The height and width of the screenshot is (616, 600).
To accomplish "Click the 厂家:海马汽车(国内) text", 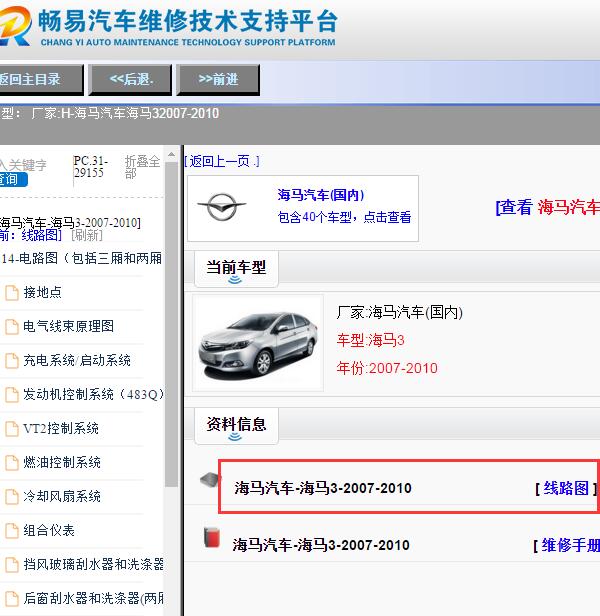I will pos(400,313).
